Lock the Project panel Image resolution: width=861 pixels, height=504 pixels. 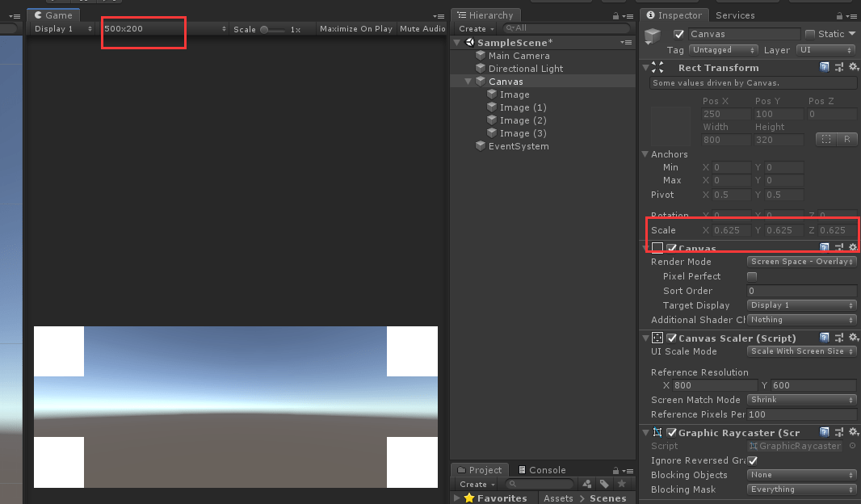click(x=615, y=471)
